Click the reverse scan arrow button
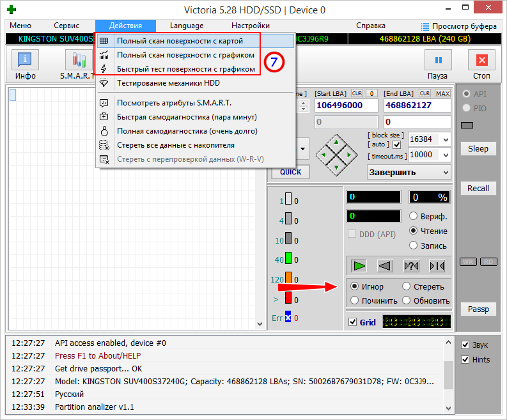 [385, 266]
